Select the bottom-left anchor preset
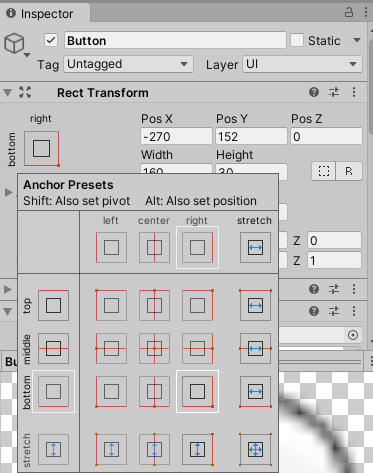 click(x=111, y=391)
